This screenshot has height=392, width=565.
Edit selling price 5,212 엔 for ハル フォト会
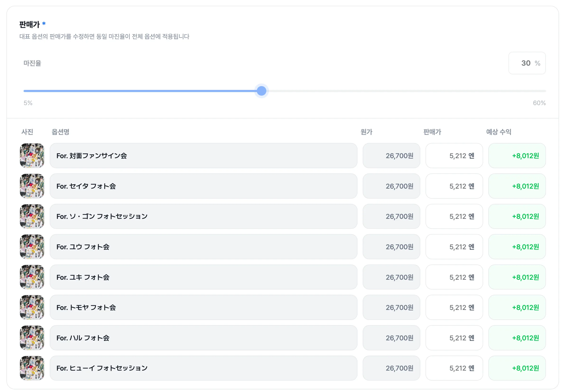[x=454, y=338]
